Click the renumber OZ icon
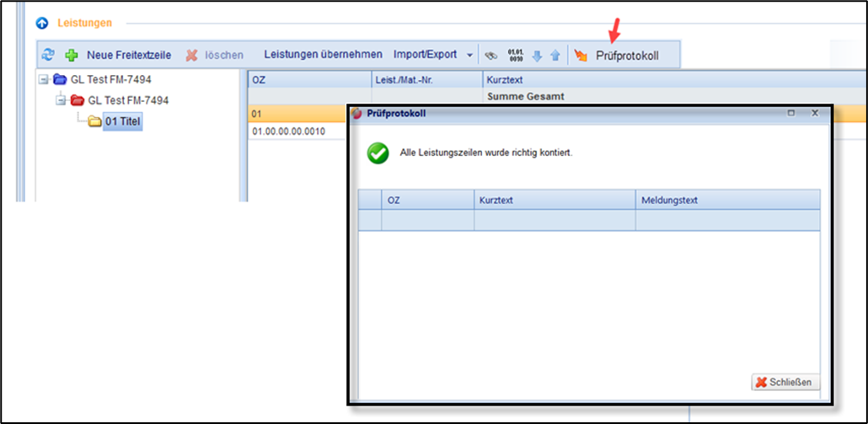The width and height of the screenshot is (868, 424). coord(514,56)
